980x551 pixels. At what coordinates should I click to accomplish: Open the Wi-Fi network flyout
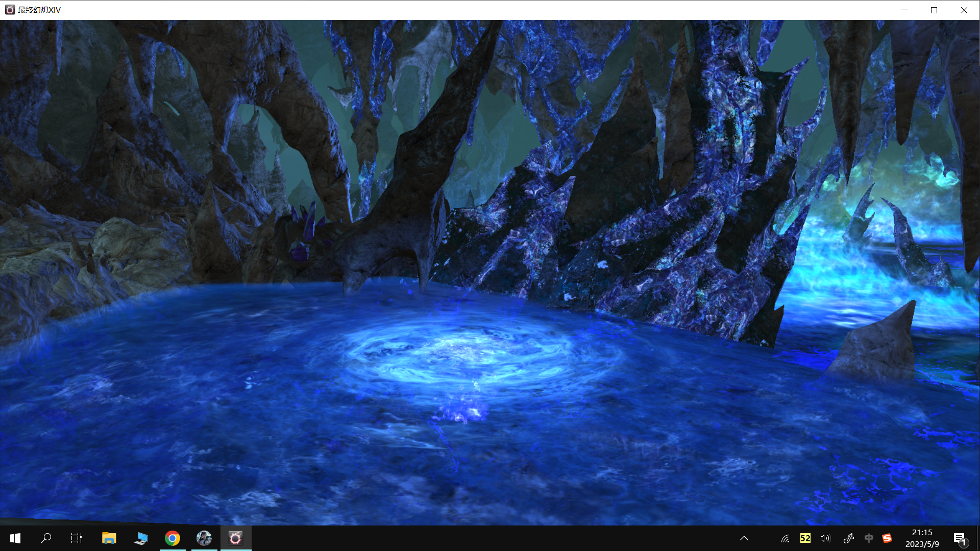click(x=786, y=538)
